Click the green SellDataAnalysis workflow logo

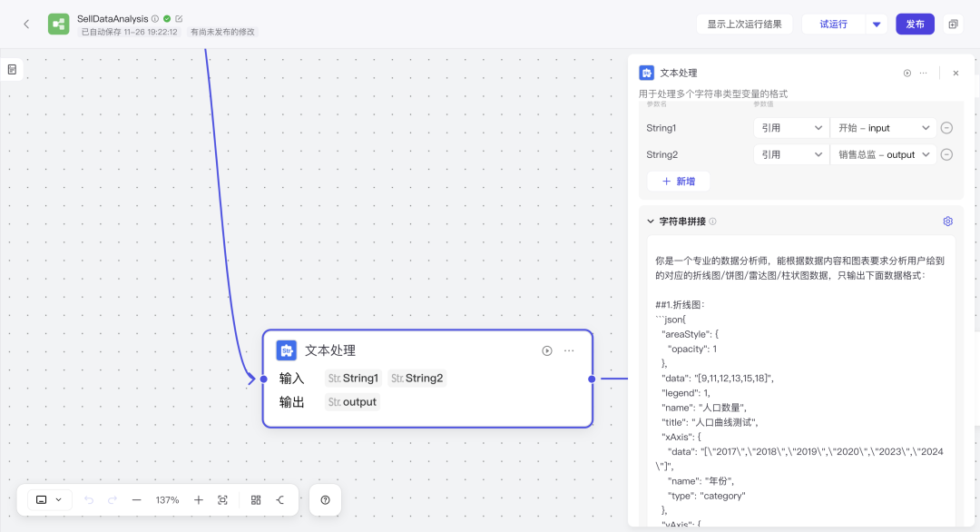click(x=59, y=25)
